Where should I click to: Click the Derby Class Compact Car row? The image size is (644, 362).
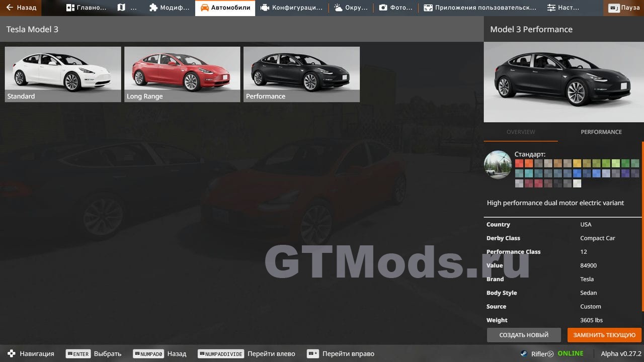562,238
